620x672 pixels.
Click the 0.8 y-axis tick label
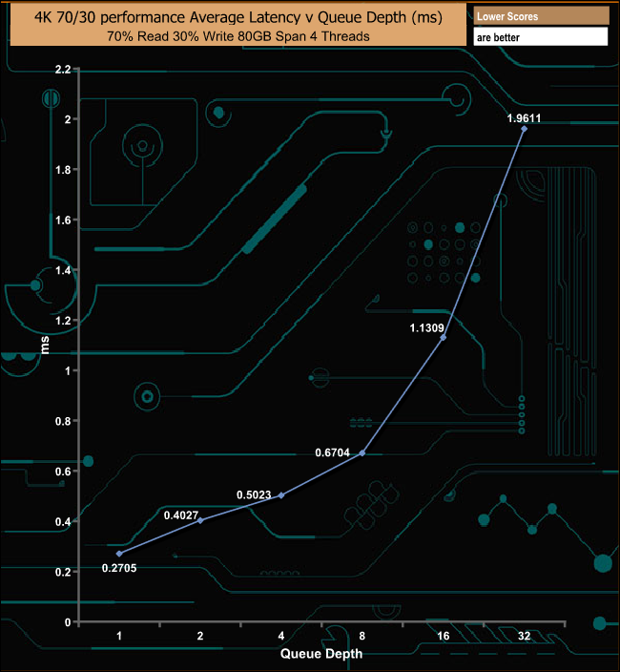(x=63, y=421)
